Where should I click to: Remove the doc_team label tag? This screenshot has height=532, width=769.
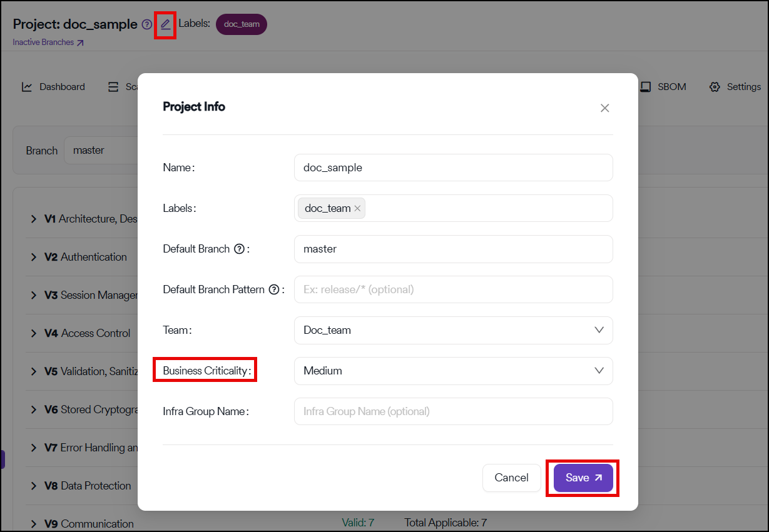click(x=357, y=209)
